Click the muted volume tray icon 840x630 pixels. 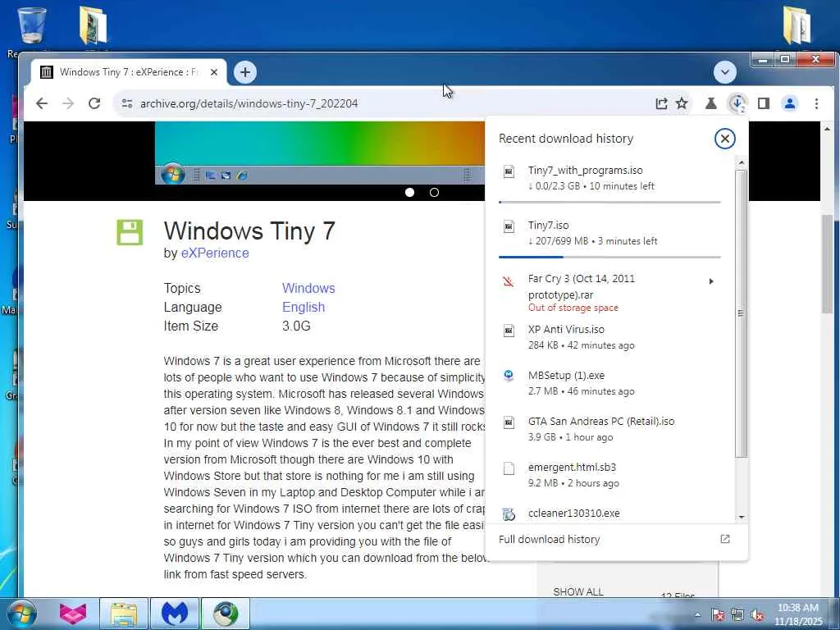click(757, 615)
